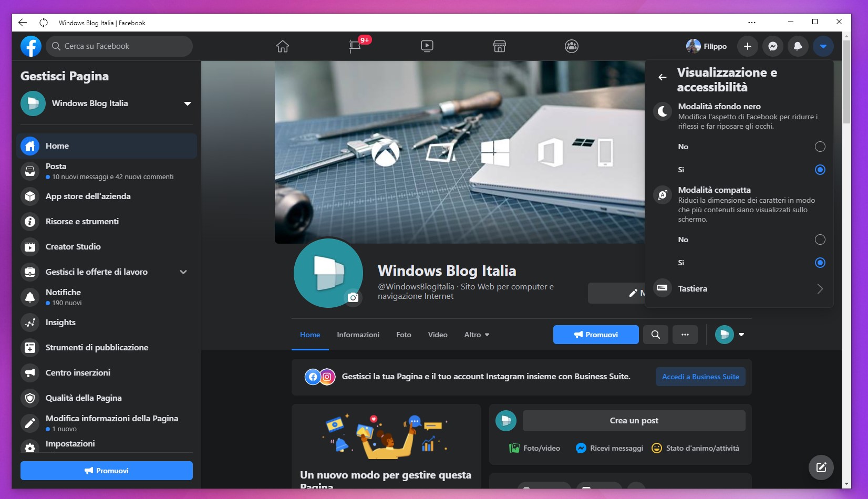
Task: Click the app back arrow in title bar
Action: pos(22,22)
